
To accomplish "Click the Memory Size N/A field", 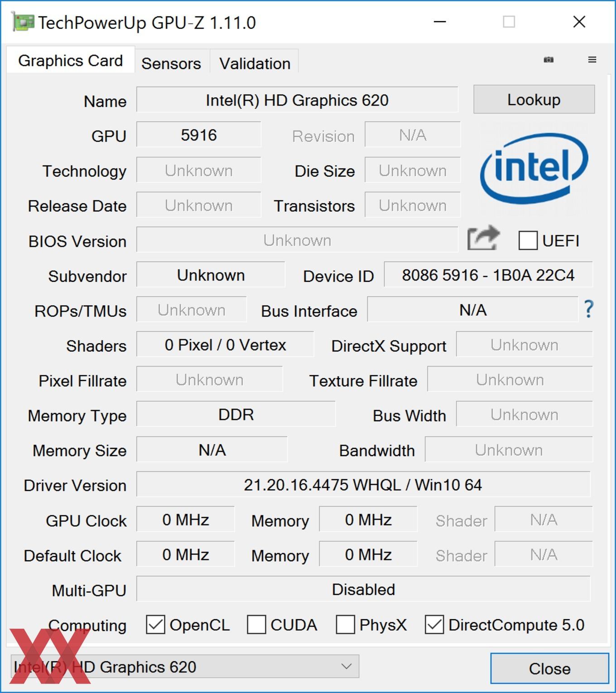I will 212,450.
